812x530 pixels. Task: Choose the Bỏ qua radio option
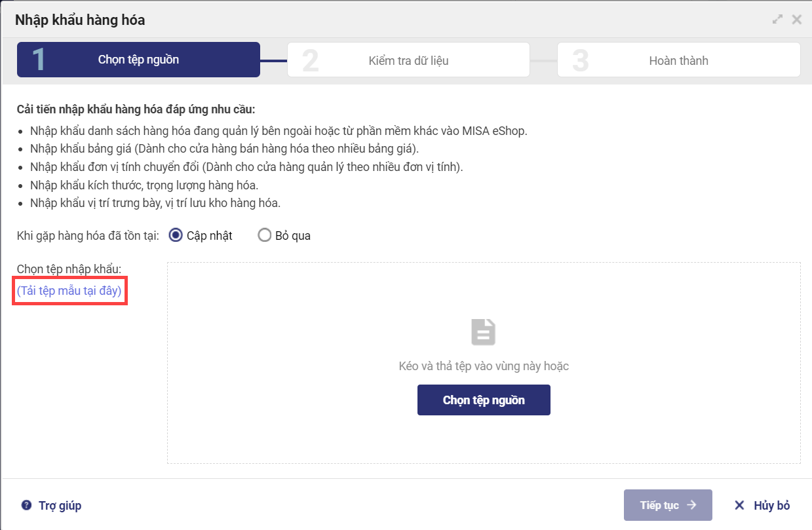click(265, 235)
